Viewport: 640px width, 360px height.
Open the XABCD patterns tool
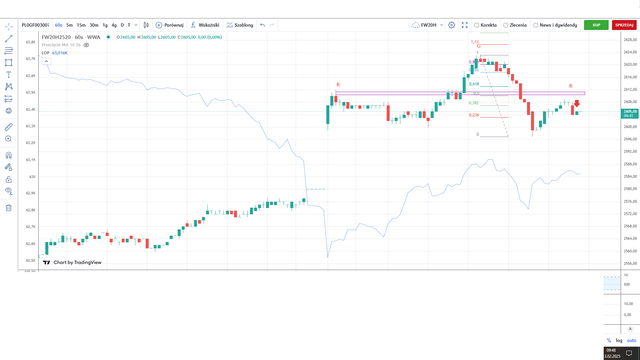[x=9, y=87]
